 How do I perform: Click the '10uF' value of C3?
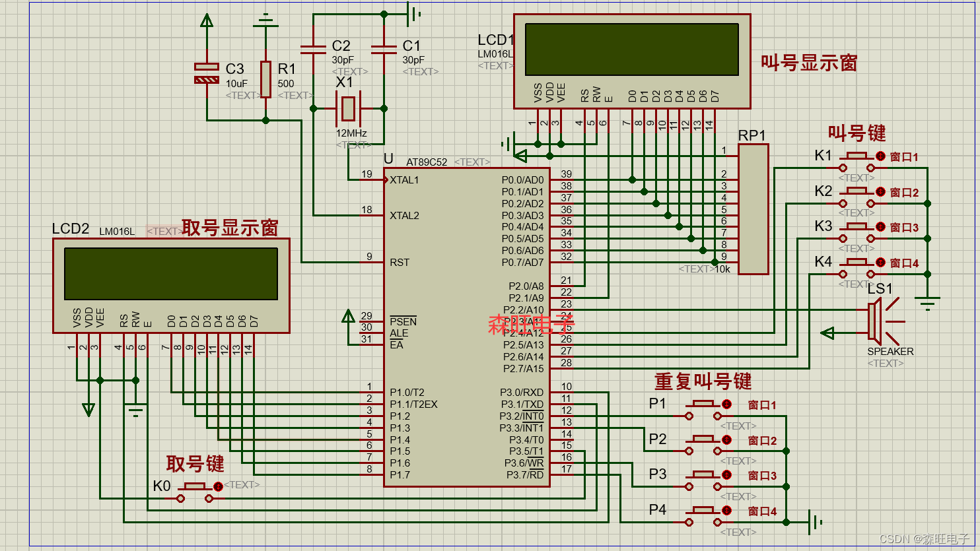tap(237, 84)
